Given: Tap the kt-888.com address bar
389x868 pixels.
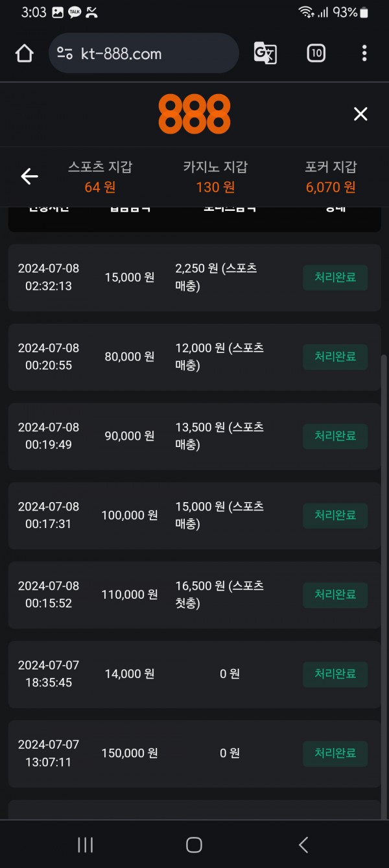Looking at the screenshot, I should pos(143,53).
